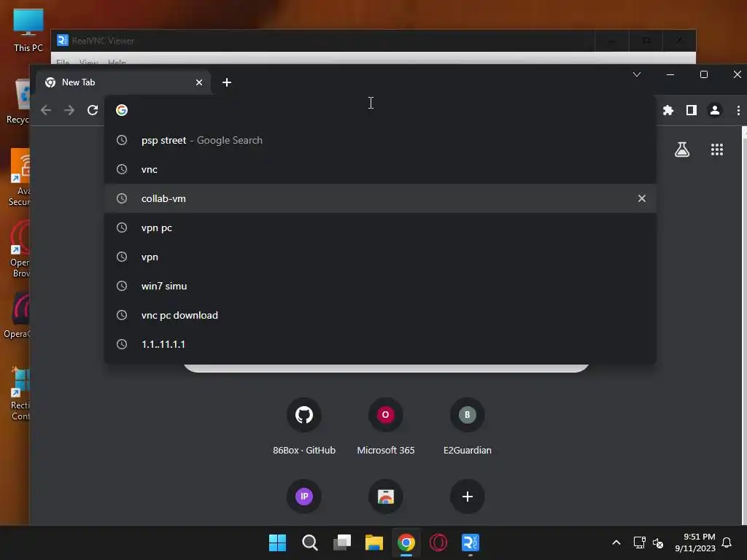Go back to previous page
The height and width of the screenshot is (560, 747).
pyautogui.click(x=46, y=110)
